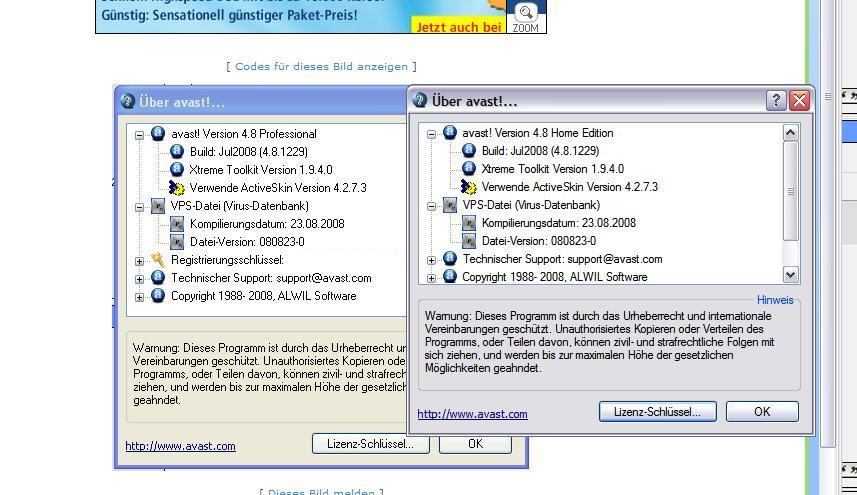Click title bar icon of Home Edition window
Viewport: 857px width, 495px height.
coord(420,100)
